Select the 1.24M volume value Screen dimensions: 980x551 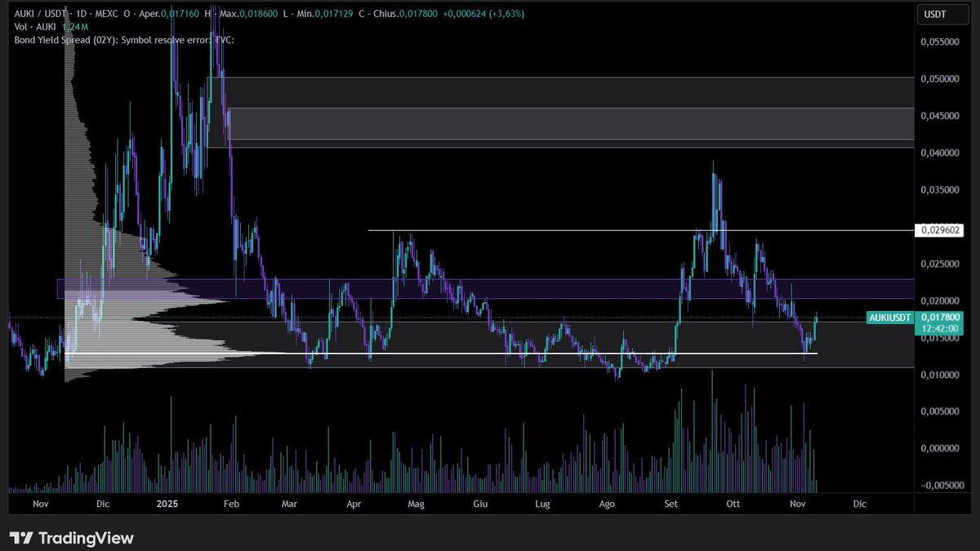tap(76, 27)
